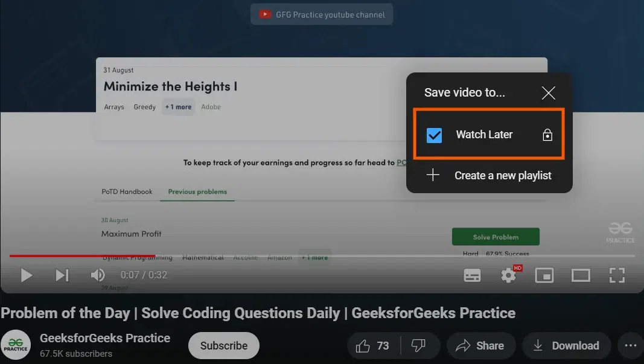Select the Previous problems tab
644x364 pixels.
[x=196, y=191]
